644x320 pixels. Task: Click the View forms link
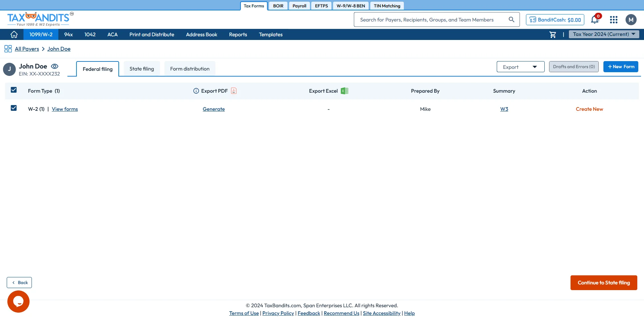pos(65,109)
